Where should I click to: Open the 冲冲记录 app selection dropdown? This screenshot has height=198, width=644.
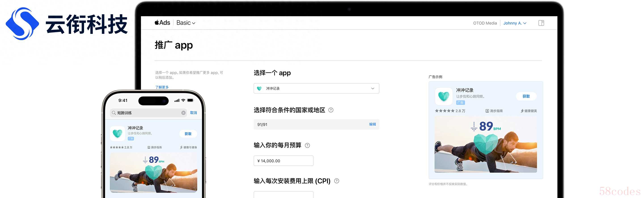316,88
